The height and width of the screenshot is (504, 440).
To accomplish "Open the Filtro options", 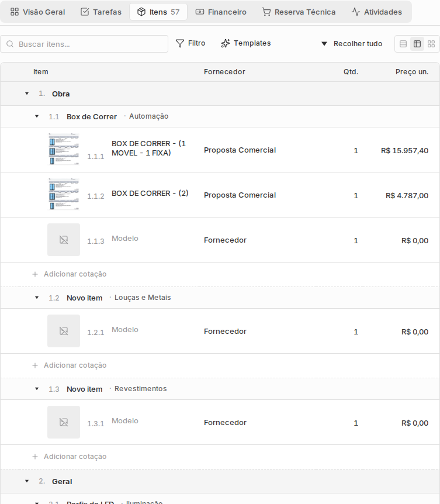I will tap(190, 43).
